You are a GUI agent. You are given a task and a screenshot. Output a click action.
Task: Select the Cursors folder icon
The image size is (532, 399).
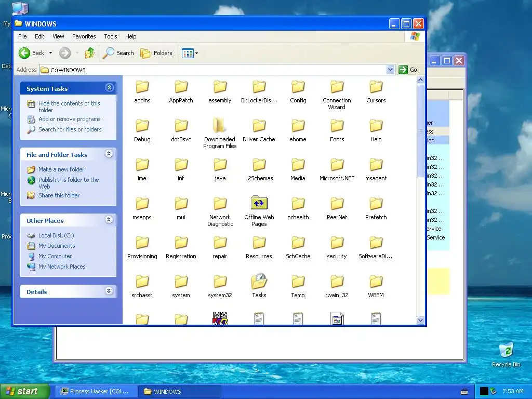(x=376, y=87)
